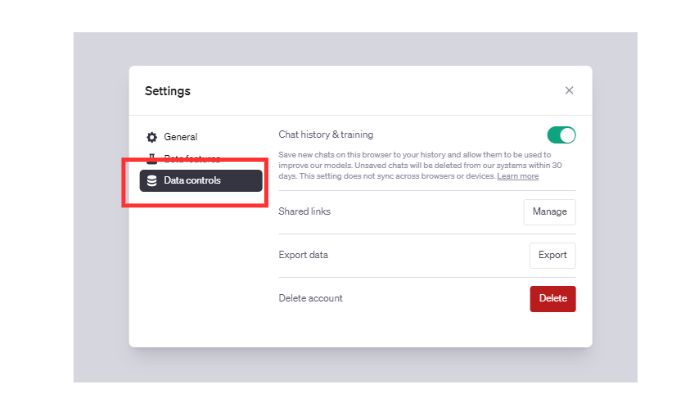
Task: Click the flask icon for Beta features
Action: (152, 158)
